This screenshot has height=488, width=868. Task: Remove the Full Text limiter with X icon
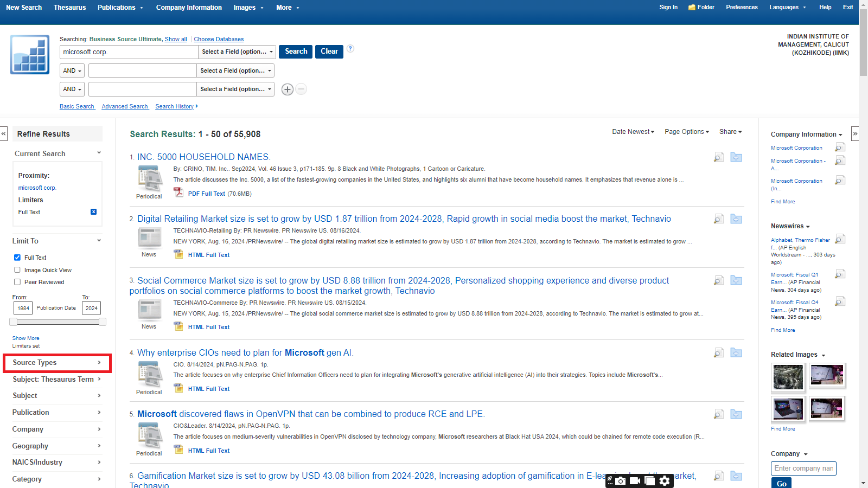[93, 212]
